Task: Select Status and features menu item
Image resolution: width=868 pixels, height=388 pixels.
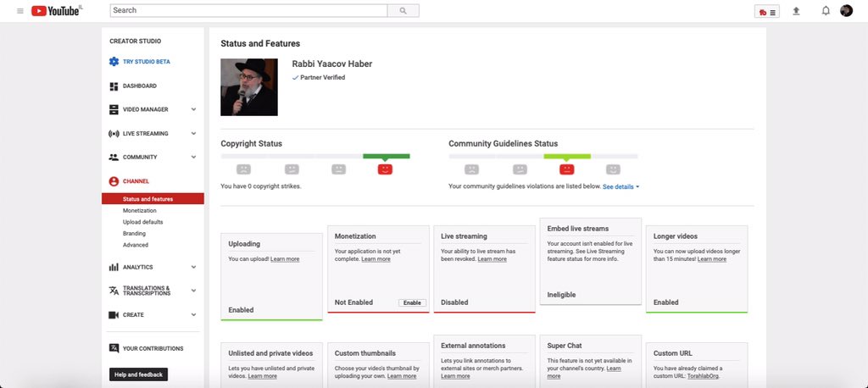Action: 153,199
